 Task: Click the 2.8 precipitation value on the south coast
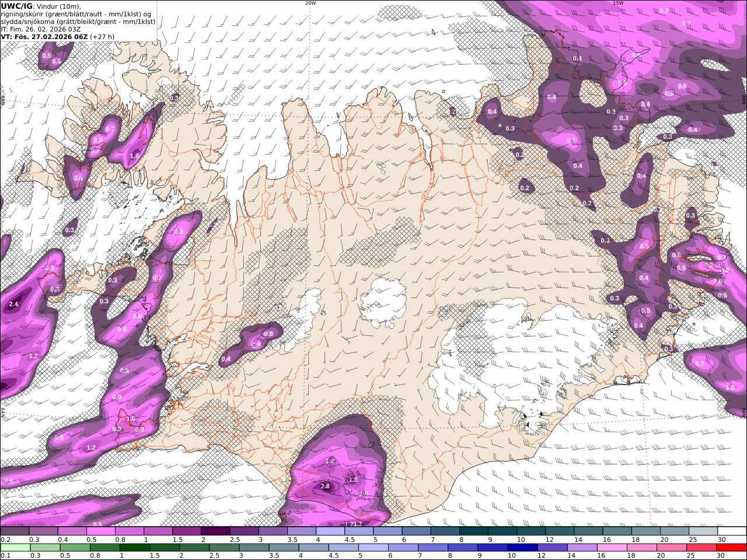[326, 486]
